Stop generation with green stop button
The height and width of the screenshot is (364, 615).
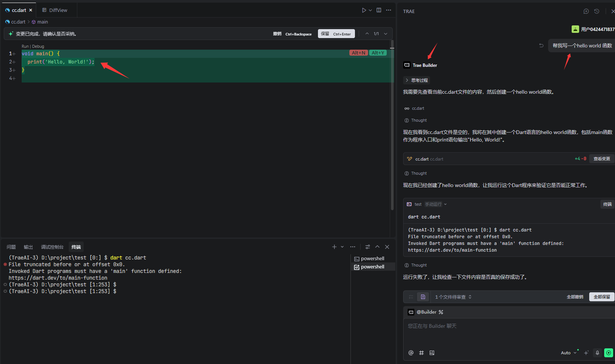coord(609,353)
